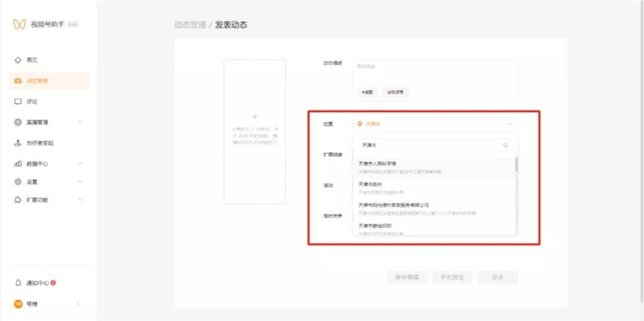Click the 扩展功能 icon in sidebar
The image size is (644, 321).
pos(18,200)
